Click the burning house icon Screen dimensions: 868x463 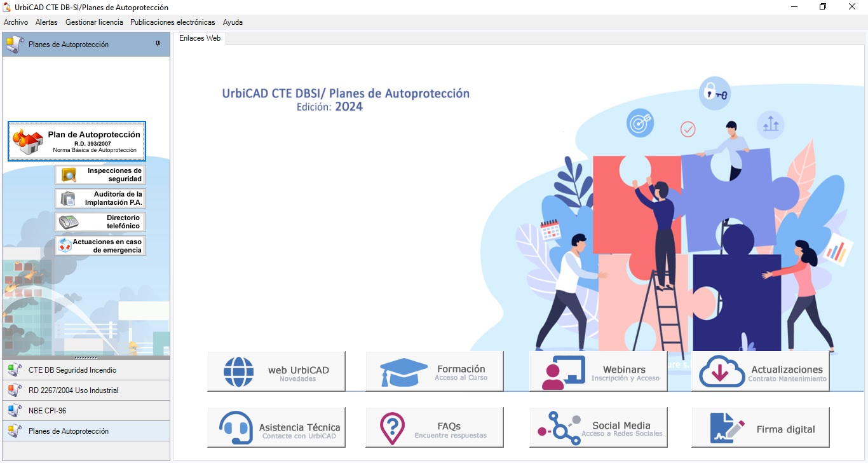click(x=28, y=141)
